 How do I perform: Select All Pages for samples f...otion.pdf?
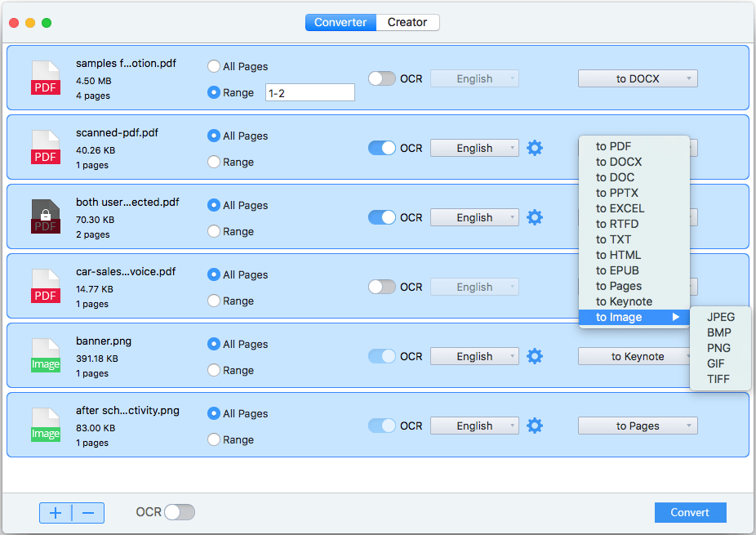pos(212,66)
